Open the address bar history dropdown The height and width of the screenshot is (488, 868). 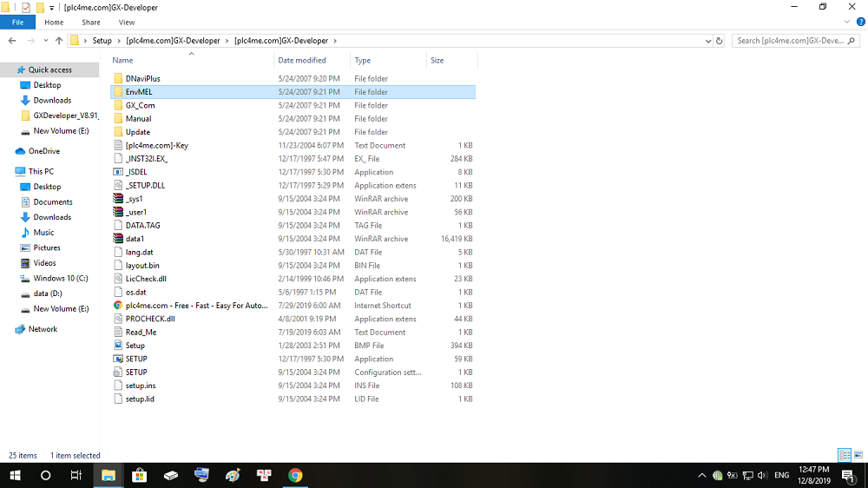pyautogui.click(x=706, y=41)
